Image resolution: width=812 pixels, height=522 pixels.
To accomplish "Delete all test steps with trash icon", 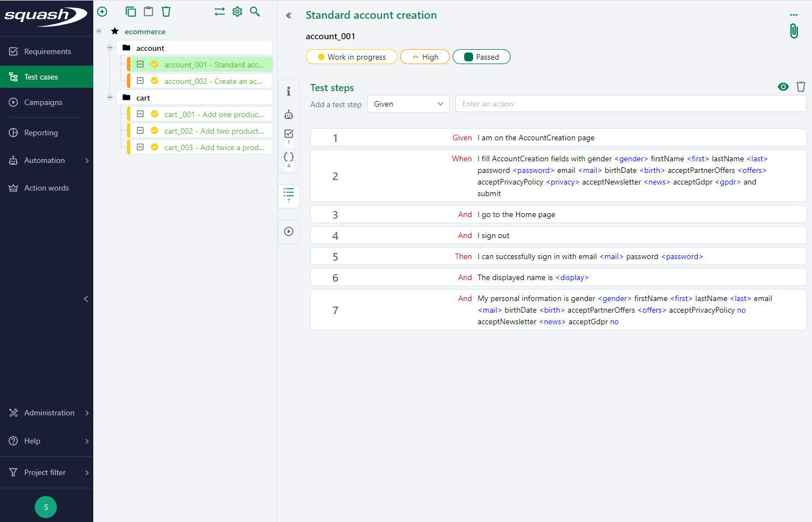I will 801,87.
